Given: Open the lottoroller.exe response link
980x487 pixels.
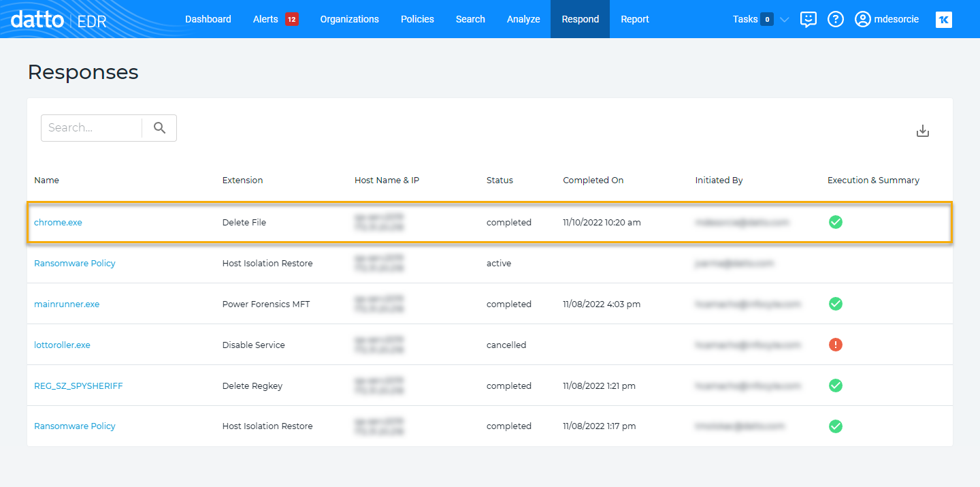Looking at the screenshot, I should (x=62, y=345).
